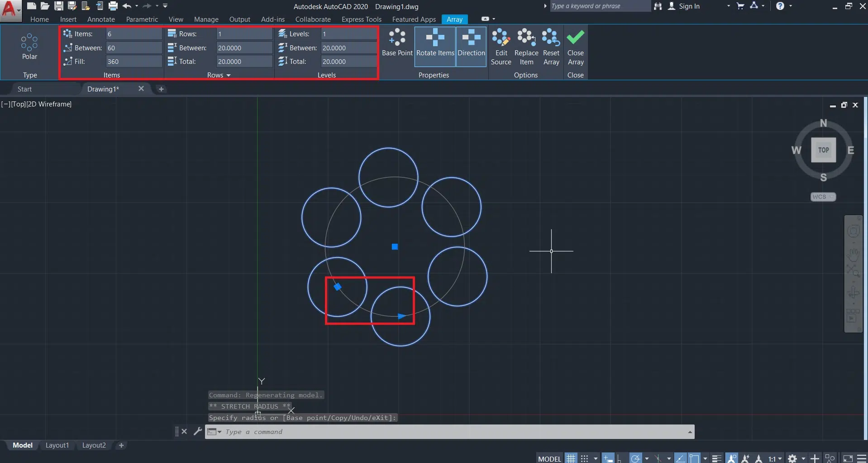Click the Items count input field
Viewport: 868px width, 463px height.
[134, 34]
